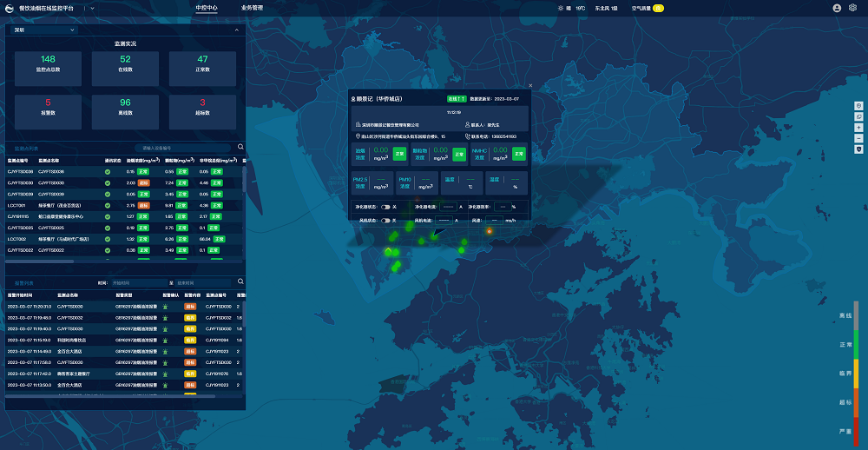Click the user account icon in header
868x450 pixels.
click(x=837, y=8)
